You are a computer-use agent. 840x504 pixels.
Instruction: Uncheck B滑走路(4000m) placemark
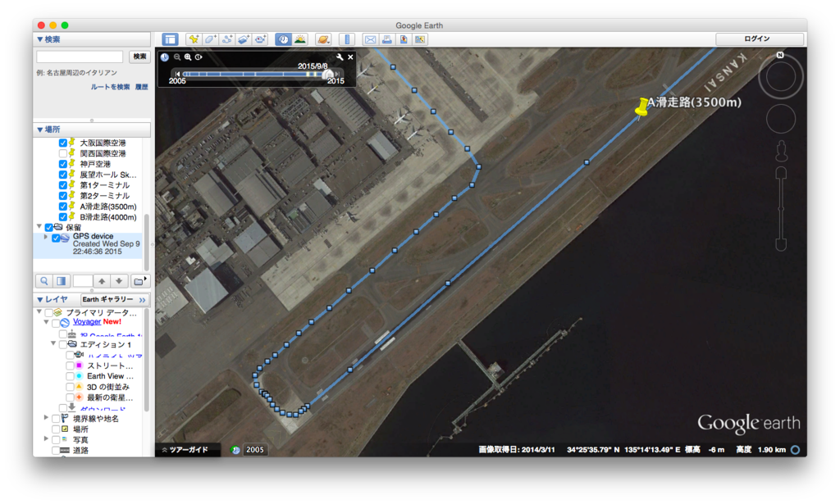(62, 216)
